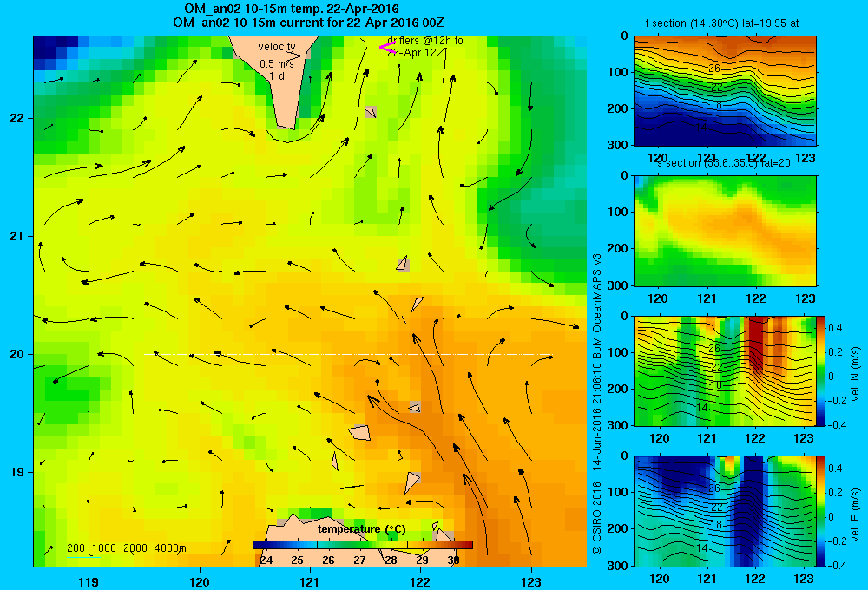Click the '120' longitude label under vel. N section
868x590 pixels.
click(659, 438)
